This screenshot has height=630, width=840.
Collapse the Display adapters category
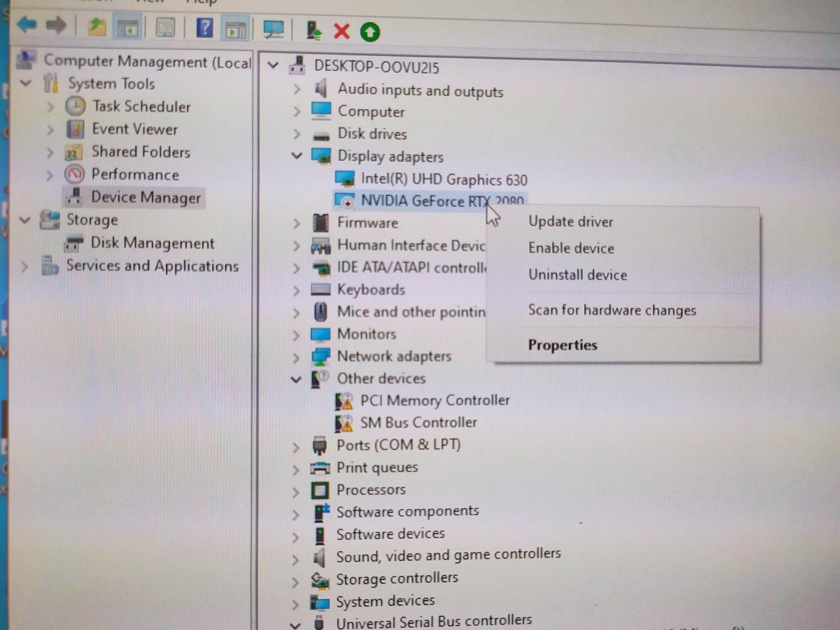point(297,156)
